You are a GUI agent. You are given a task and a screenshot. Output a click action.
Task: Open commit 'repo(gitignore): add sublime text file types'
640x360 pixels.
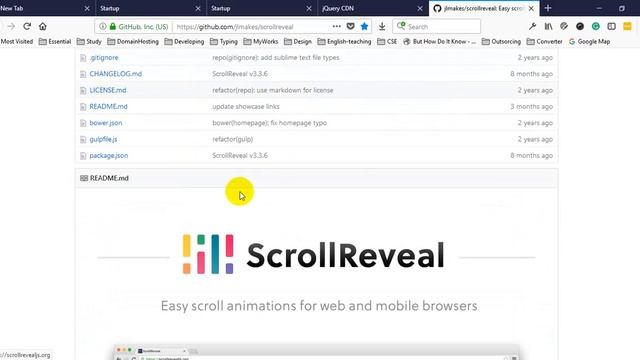(276, 58)
